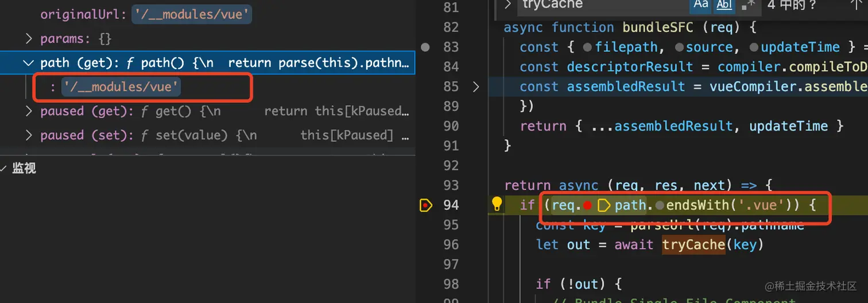Click line number 84 in the gutter
Screen dimensions: 868x303
(x=451, y=67)
